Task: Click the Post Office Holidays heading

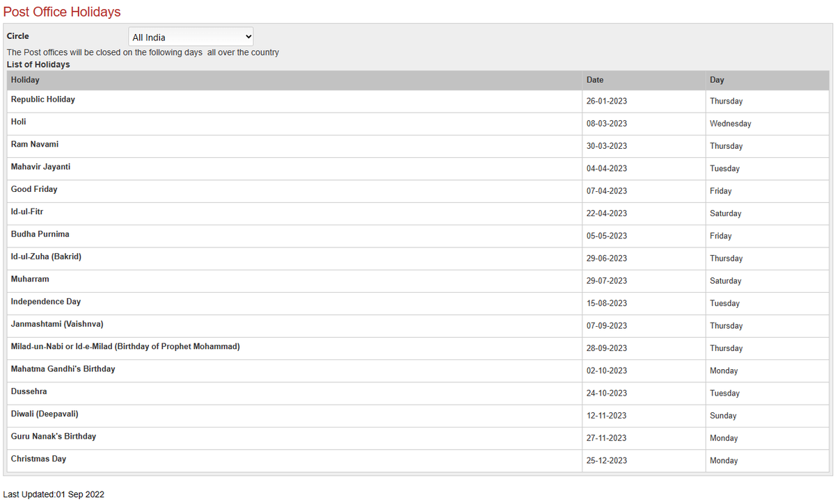Action: click(62, 12)
